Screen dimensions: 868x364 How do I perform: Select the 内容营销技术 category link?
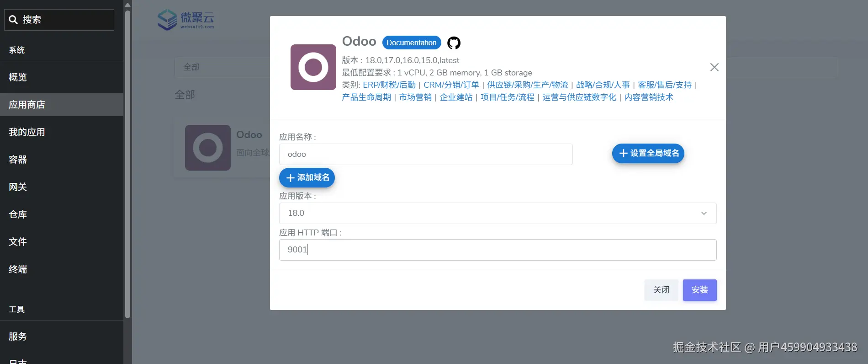pos(649,97)
